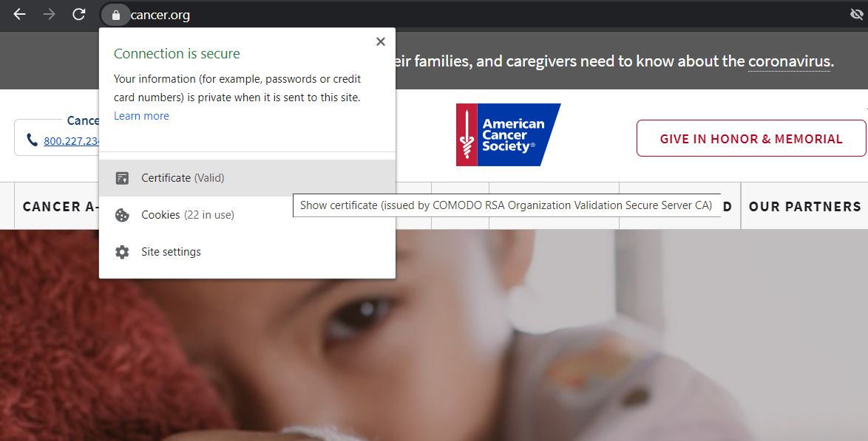The width and height of the screenshot is (868, 441).
Task: Click the browser back arrow
Action: (x=19, y=14)
